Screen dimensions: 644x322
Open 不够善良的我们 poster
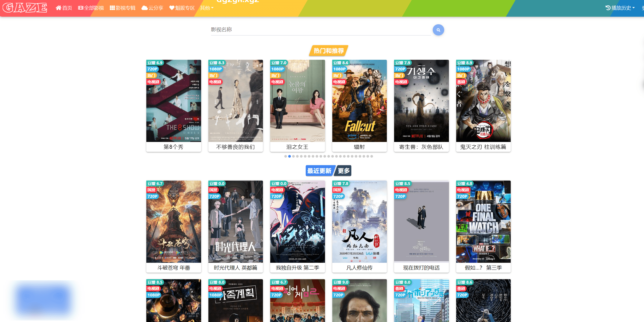pos(236,101)
